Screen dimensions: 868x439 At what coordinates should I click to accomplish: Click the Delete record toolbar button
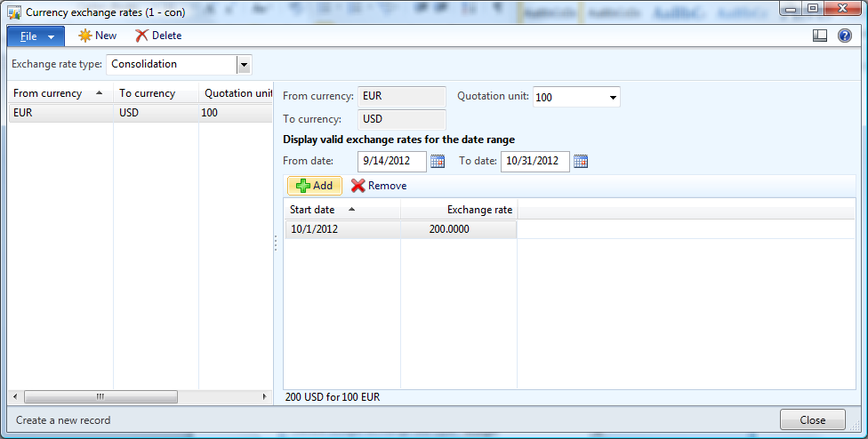point(157,36)
